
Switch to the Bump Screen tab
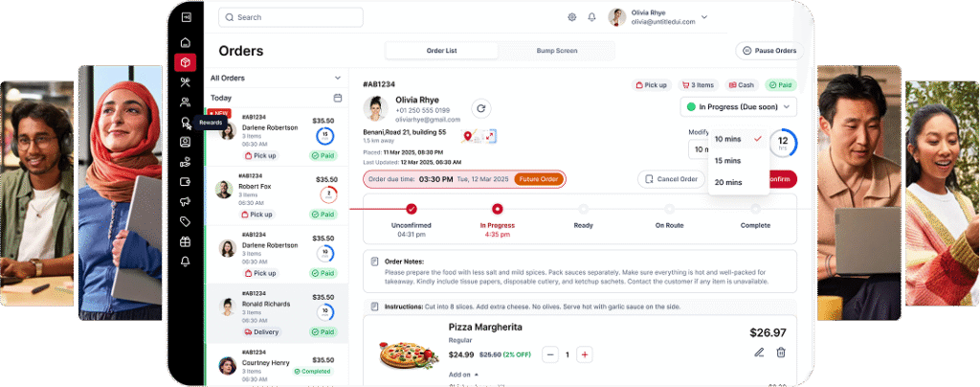[x=556, y=51]
